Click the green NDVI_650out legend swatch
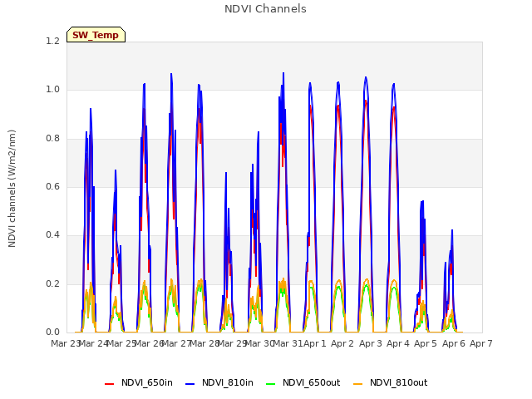The image size is (532, 399). 270,384
